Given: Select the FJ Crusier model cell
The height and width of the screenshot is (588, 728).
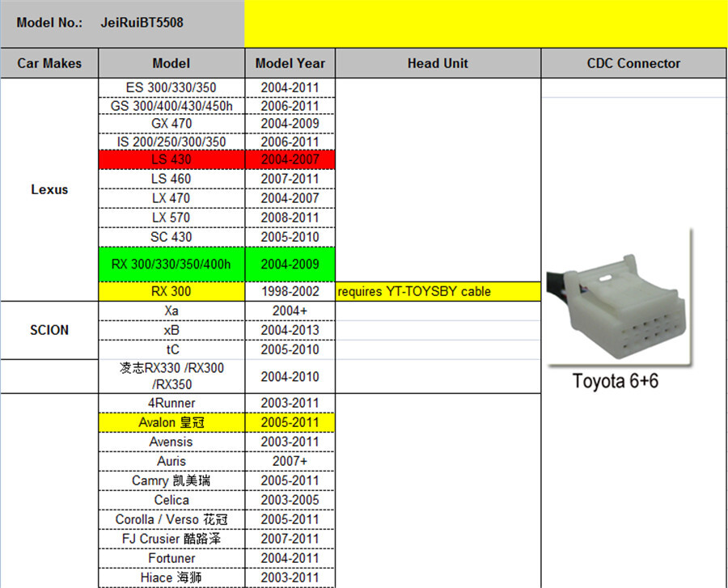Looking at the screenshot, I should pos(171,539).
